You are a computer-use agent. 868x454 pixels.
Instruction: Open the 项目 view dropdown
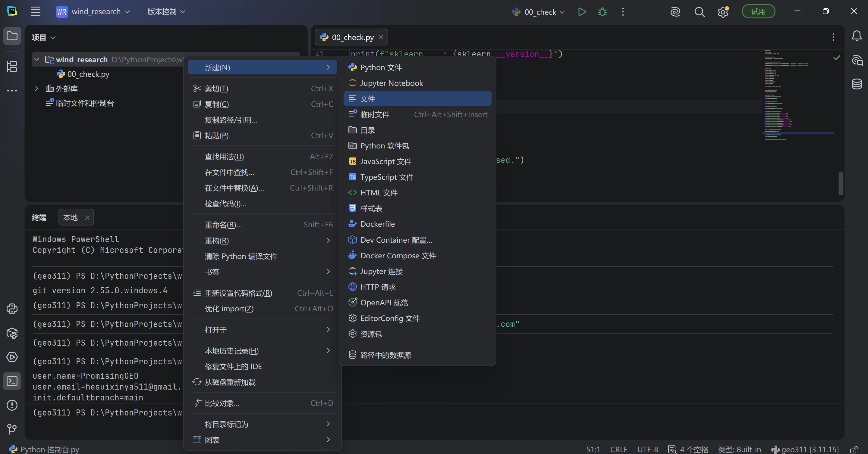coord(43,37)
